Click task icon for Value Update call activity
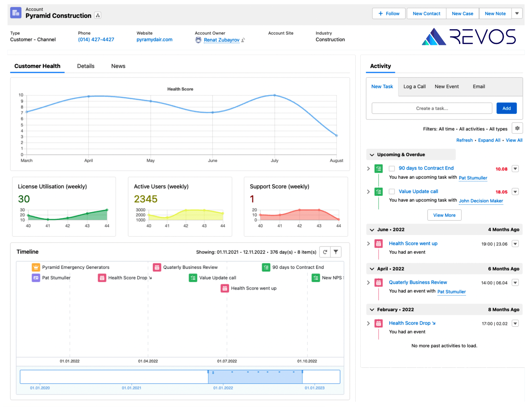 point(378,192)
